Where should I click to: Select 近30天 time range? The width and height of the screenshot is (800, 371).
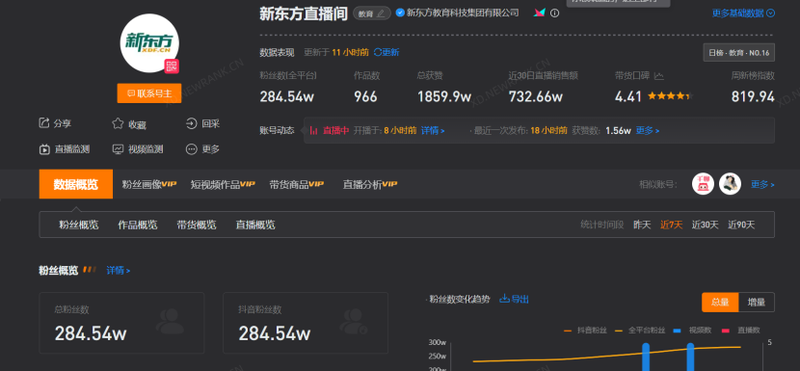pos(705,225)
